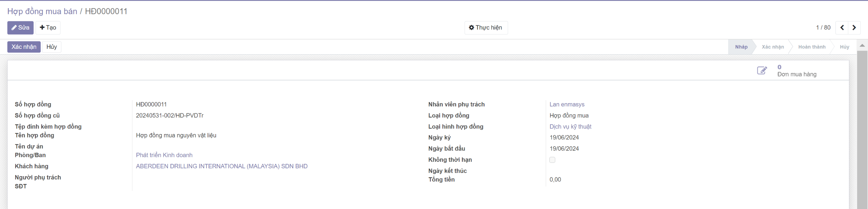This screenshot has height=209, width=868.
Task: Open the Dịch vụ kỹ thuật link
Action: tap(570, 127)
